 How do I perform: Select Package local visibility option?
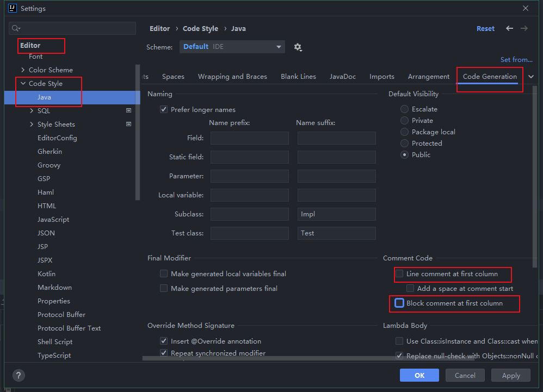404,132
